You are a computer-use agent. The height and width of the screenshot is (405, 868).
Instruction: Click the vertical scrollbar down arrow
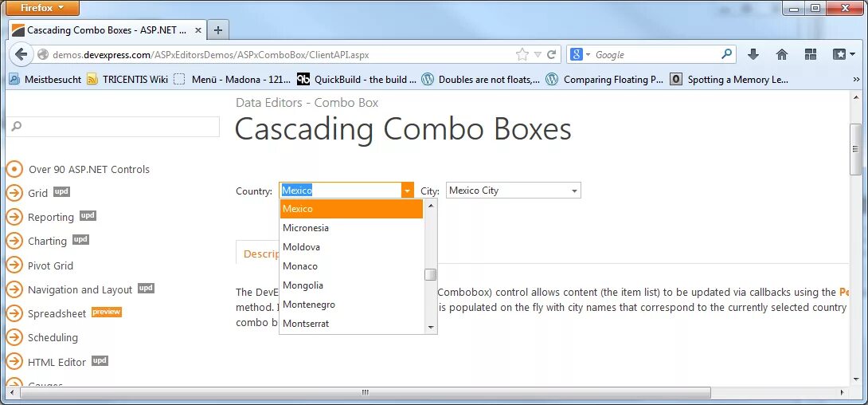tap(855, 379)
